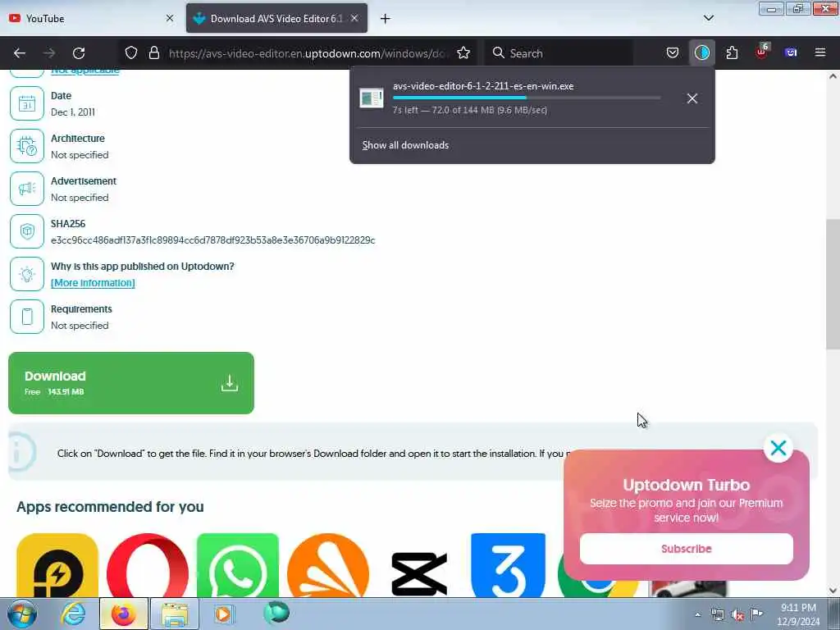This screenshot has width=840, height=630.
Task: Click the muted volume tray icon
Action: point(737,615)
